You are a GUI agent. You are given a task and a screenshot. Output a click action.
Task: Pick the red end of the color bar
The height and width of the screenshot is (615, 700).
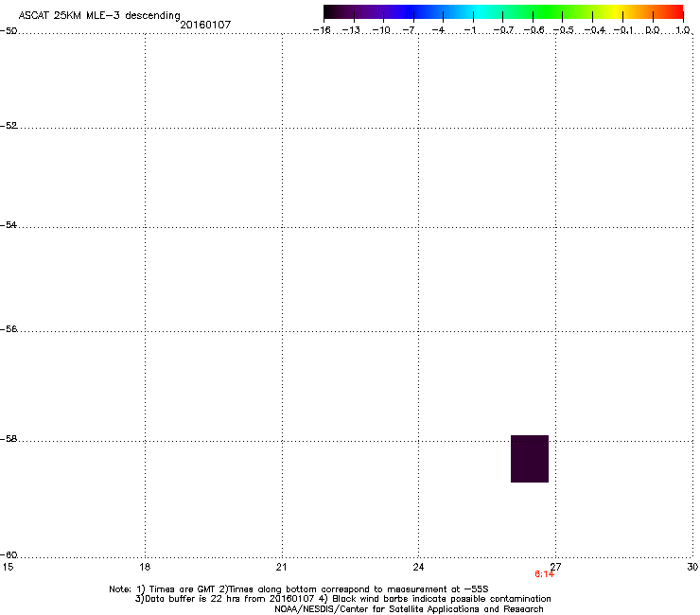[676, 12]
